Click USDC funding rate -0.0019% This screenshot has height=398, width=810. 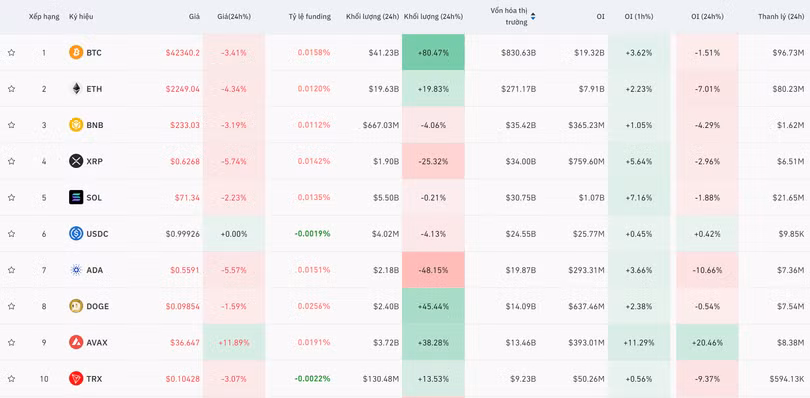tap(312, 234)
